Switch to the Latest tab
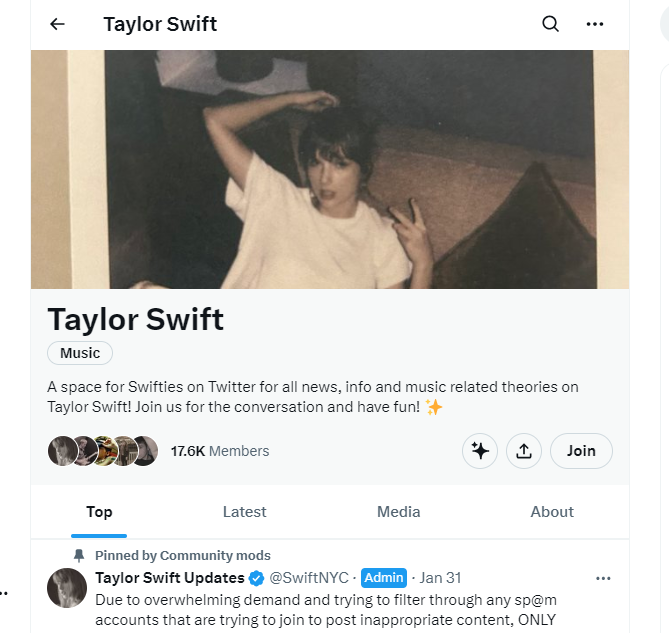The image size is (669, 633). tap(244, 512)
